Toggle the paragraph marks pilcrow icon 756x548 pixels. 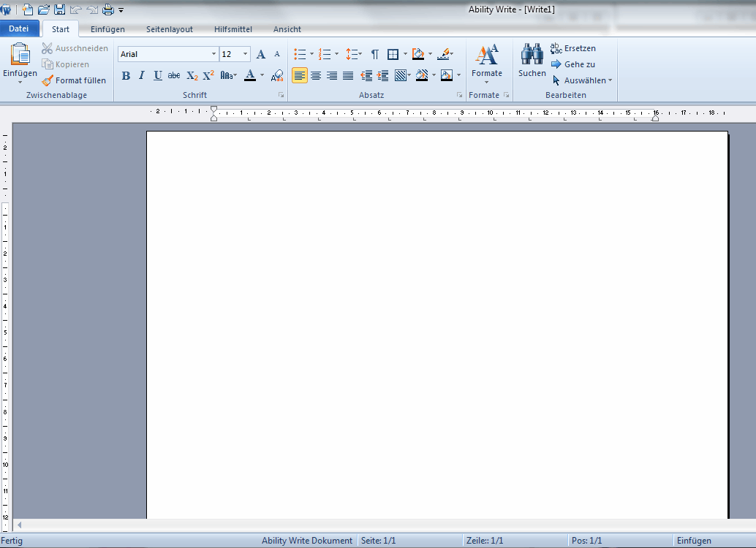click(374, 54)
